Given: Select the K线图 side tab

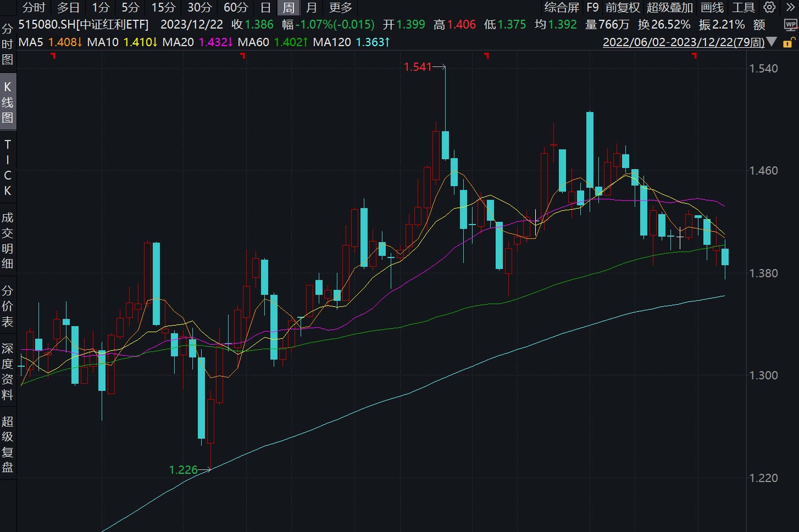Looking at the screenshot, I should [8, 102].
